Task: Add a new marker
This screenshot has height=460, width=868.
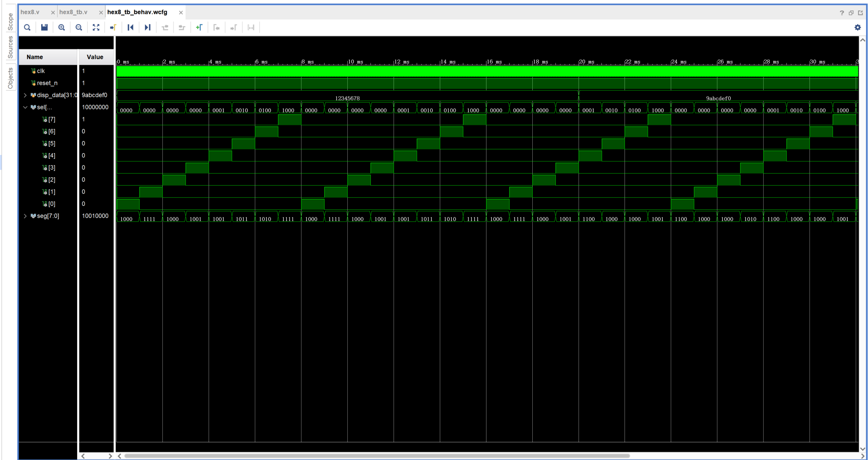Action: (x=199, y=27)
